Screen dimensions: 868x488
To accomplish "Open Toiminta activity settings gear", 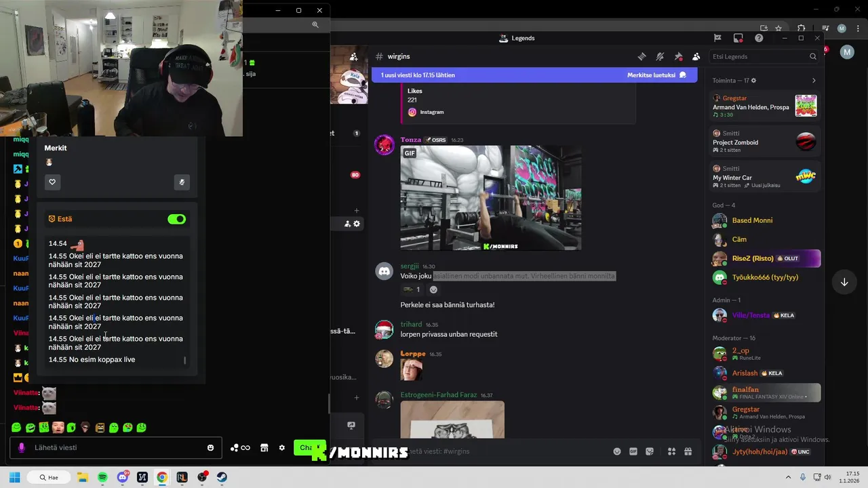I will (x=753, y=81).
